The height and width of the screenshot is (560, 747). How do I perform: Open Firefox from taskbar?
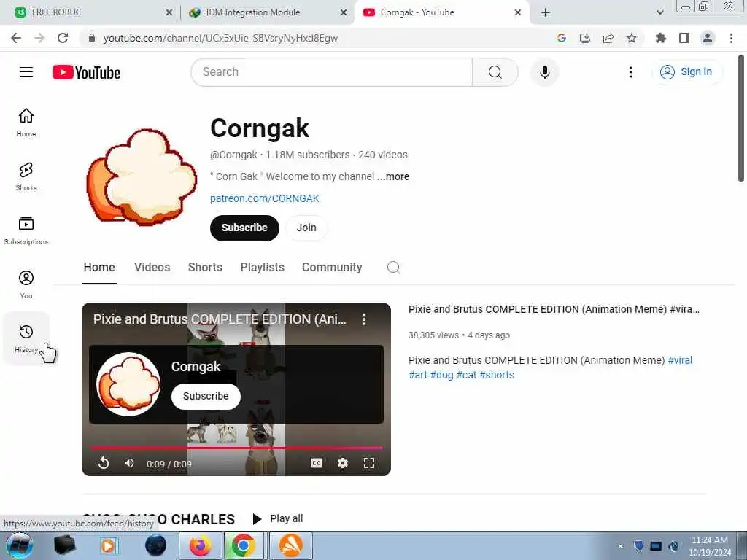(200, 545)
